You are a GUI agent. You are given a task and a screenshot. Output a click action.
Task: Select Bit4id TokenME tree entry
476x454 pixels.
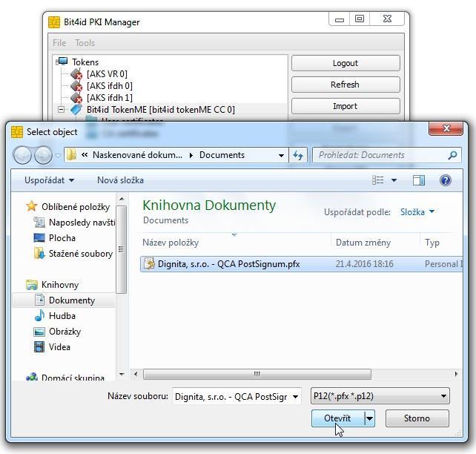coord(161,110)
